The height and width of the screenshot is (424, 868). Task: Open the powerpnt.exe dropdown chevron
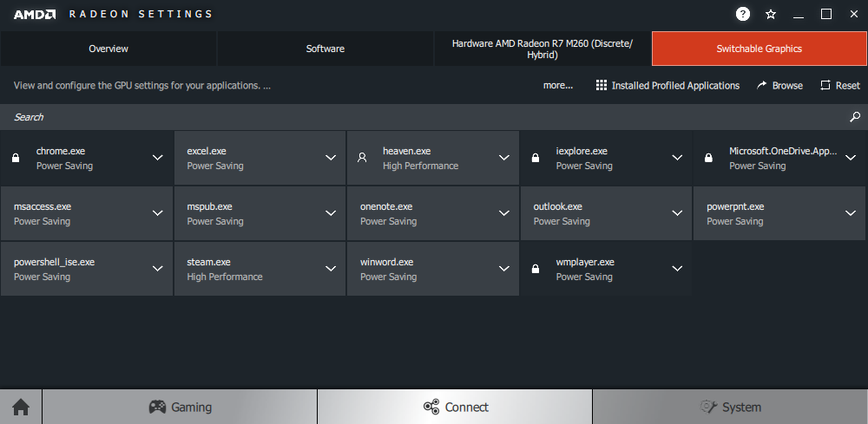pyautogui.click(x=851, y=213)
